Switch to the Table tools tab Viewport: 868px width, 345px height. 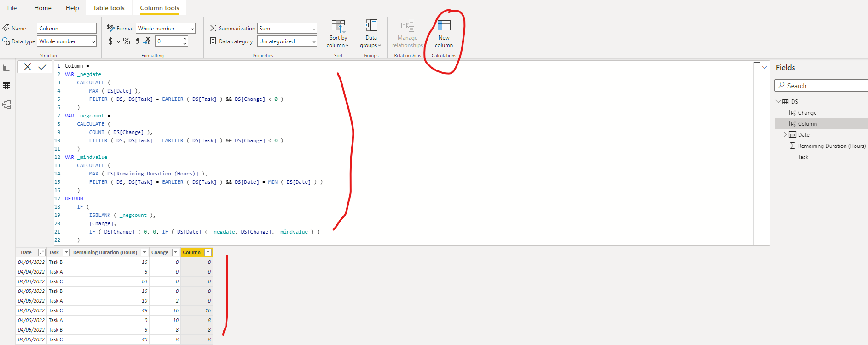(x=109, y=8)
